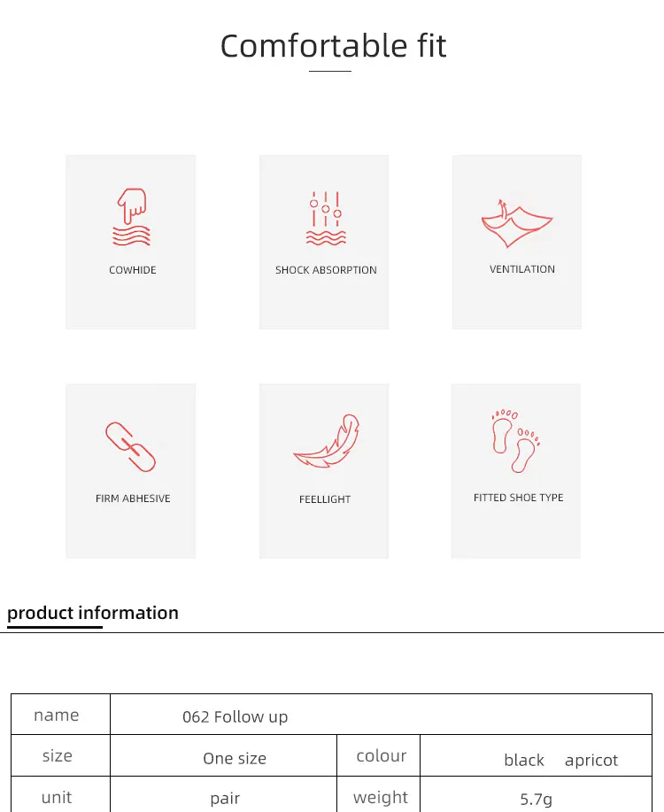Screen dimensions: 664x812
Task: Click the feather feellight icon
Action: [327, 441]
